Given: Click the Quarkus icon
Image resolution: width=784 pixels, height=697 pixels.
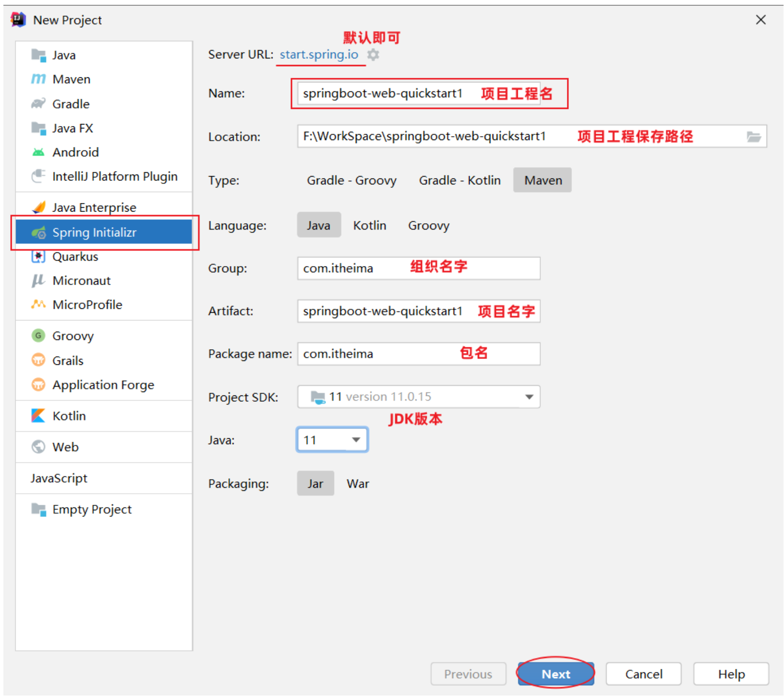Looking at the screenshot, I should tap(38, 256).
